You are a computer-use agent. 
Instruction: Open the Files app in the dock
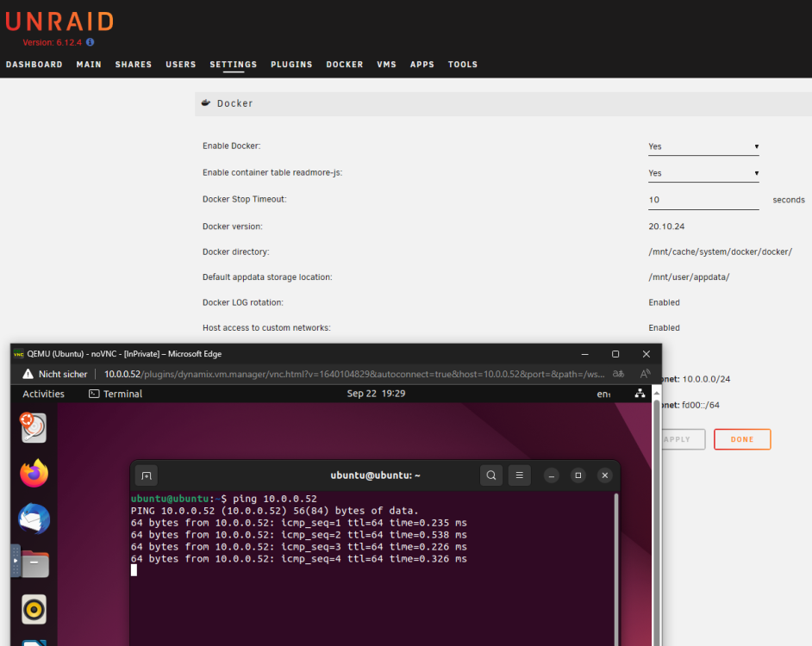coord(34,563)
